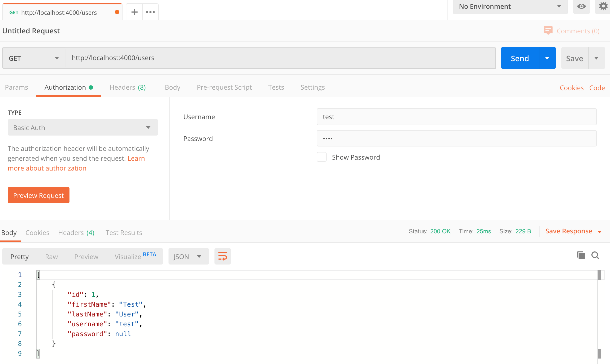Click the environment quick-look eye icon

click(x=581, y=6)
